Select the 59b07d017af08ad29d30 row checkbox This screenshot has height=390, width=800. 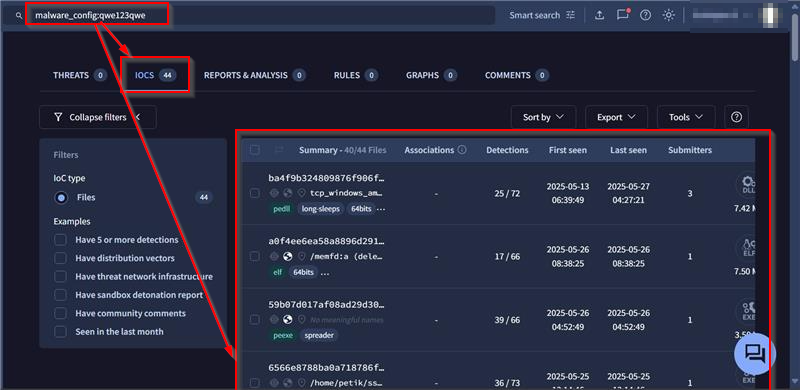(255, 320)
